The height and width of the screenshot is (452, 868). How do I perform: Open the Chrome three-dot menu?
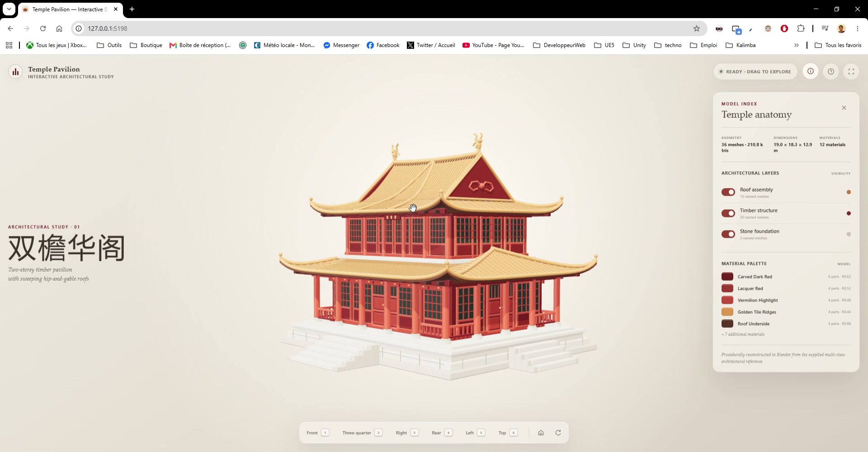coord(858,28)
